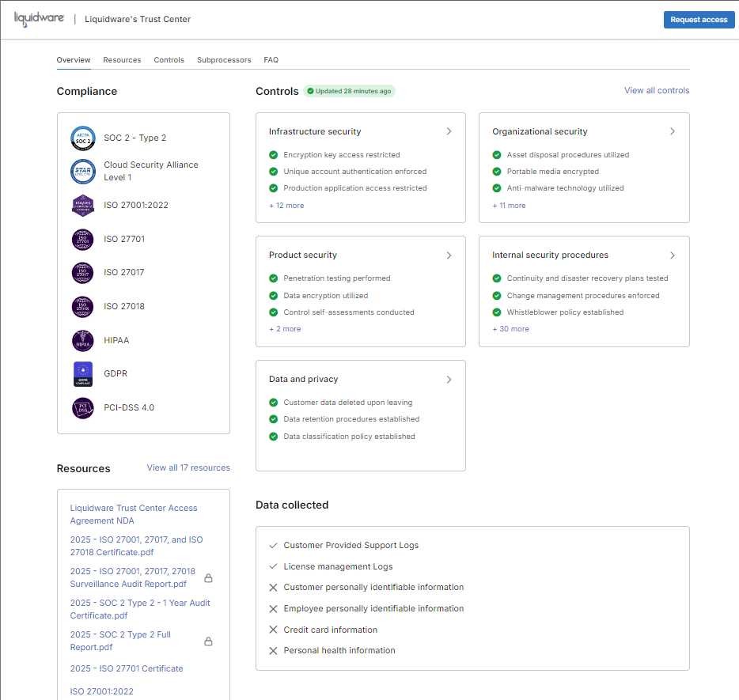Switch to the Subprocessors tab
This screenshot has height=700, width=739.
pyautogui.click(x=224, y=60)
